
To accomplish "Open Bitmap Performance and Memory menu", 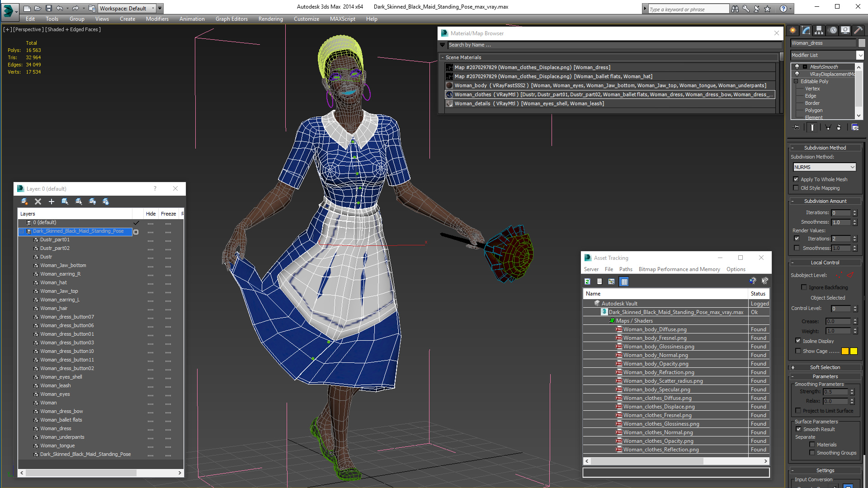I will tap(679, 269).
